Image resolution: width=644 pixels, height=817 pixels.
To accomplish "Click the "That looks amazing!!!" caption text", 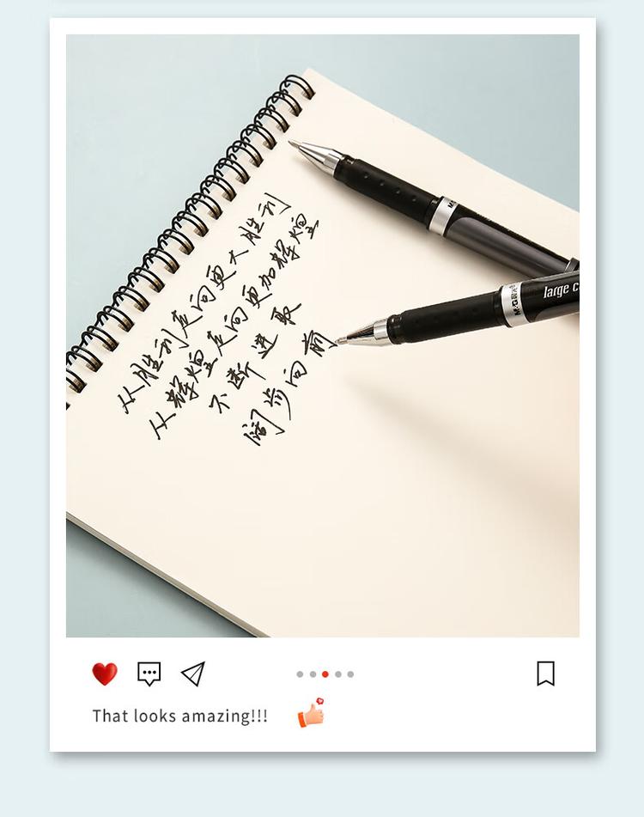I will point(180,716).
